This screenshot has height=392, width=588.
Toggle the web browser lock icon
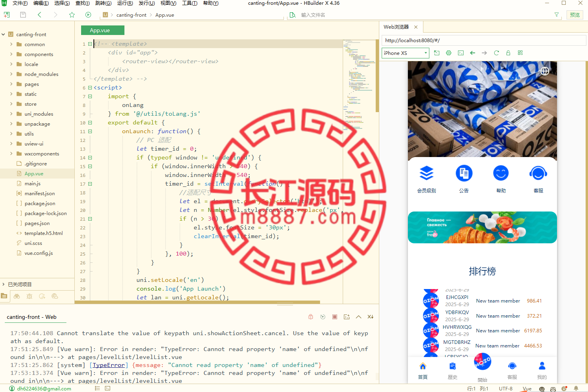[x=508, y=53]
